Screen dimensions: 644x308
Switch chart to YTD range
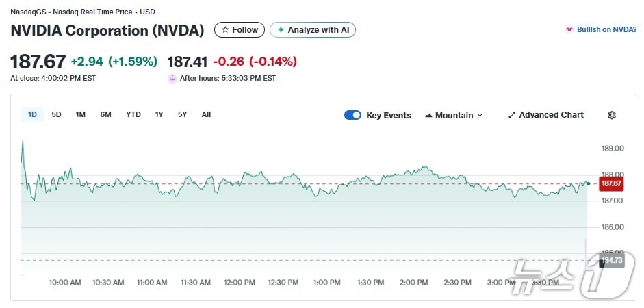[133, 114]
